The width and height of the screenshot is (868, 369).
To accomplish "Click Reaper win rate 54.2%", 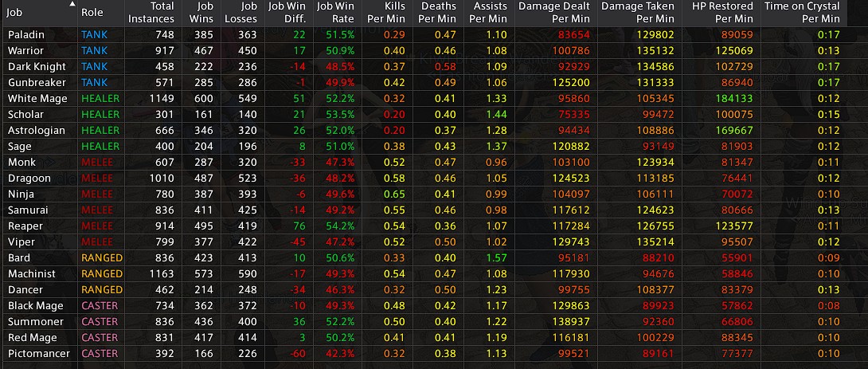I will pos(341,226).
